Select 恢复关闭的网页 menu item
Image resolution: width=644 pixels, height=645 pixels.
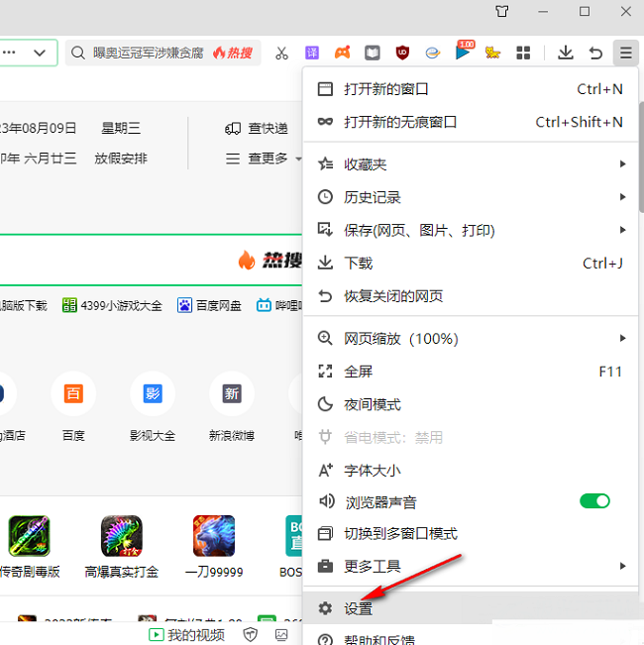(x=471, y=296)
